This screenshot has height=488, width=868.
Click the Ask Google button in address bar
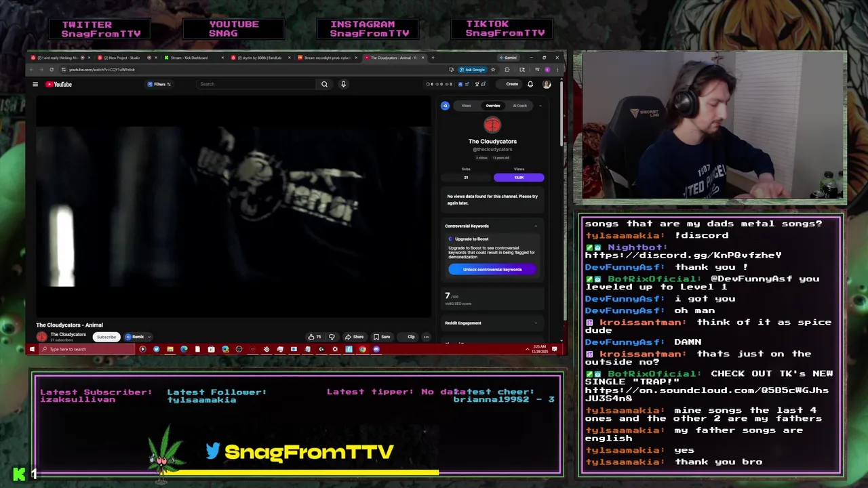coord(473,69)
